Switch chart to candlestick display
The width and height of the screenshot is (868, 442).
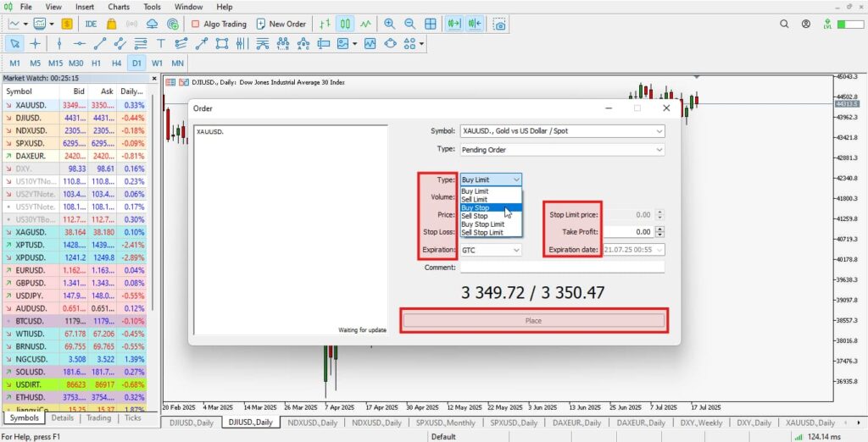coord(345,24)
